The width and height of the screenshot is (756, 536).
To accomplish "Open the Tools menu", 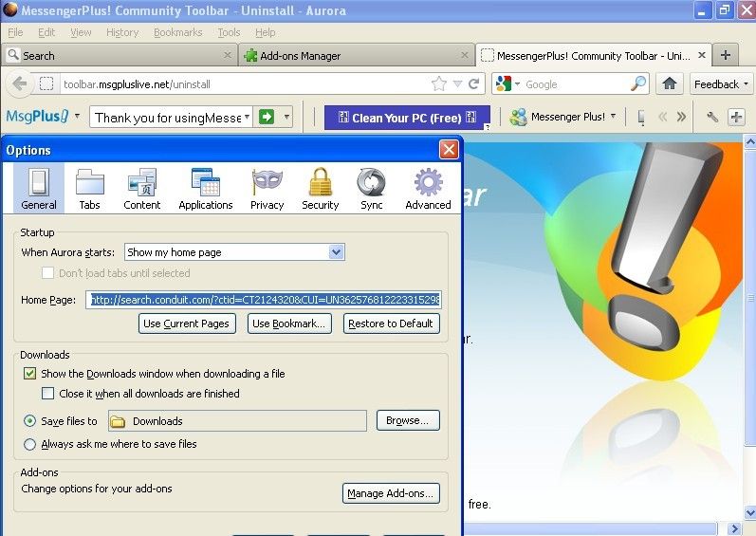I will click(x=229, y=32).
